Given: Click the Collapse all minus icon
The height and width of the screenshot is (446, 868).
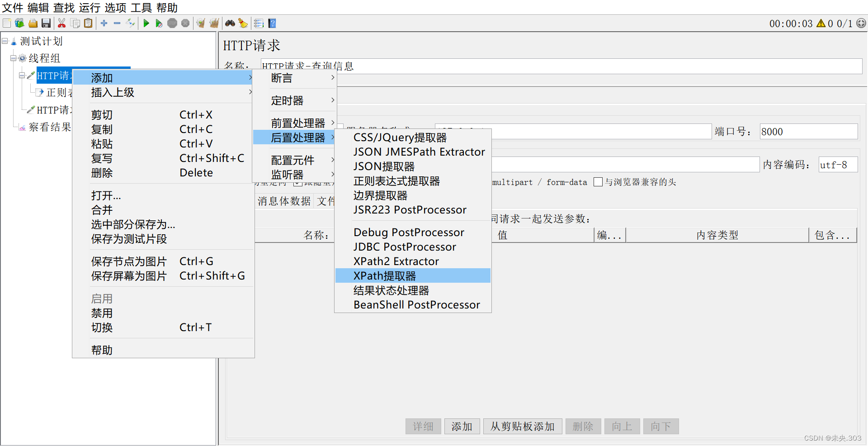Looking at the screenshot, I should click(117, 23).
